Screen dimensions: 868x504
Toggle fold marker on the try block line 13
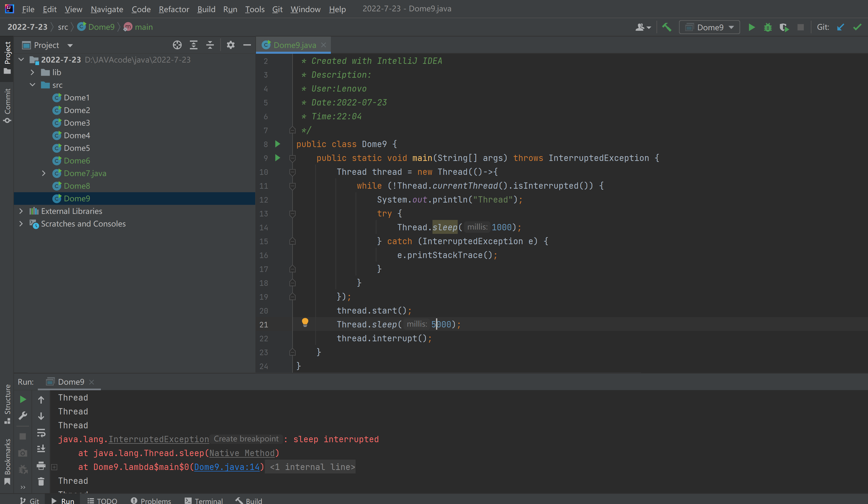click(x=293, y=214)
